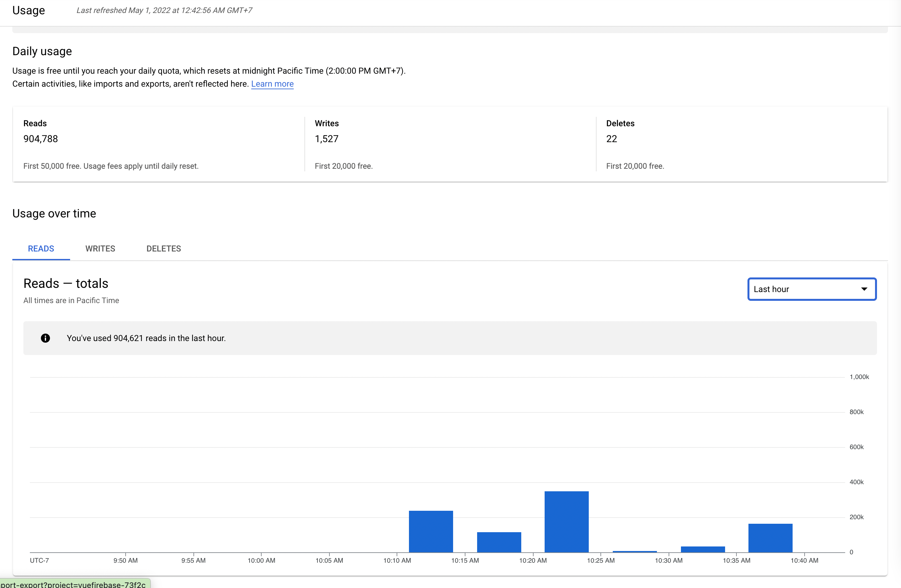Viewport: 901px width, 588px height.
Task: Click the 9:50 AM axis label
Action: click(x=125, y=560)
